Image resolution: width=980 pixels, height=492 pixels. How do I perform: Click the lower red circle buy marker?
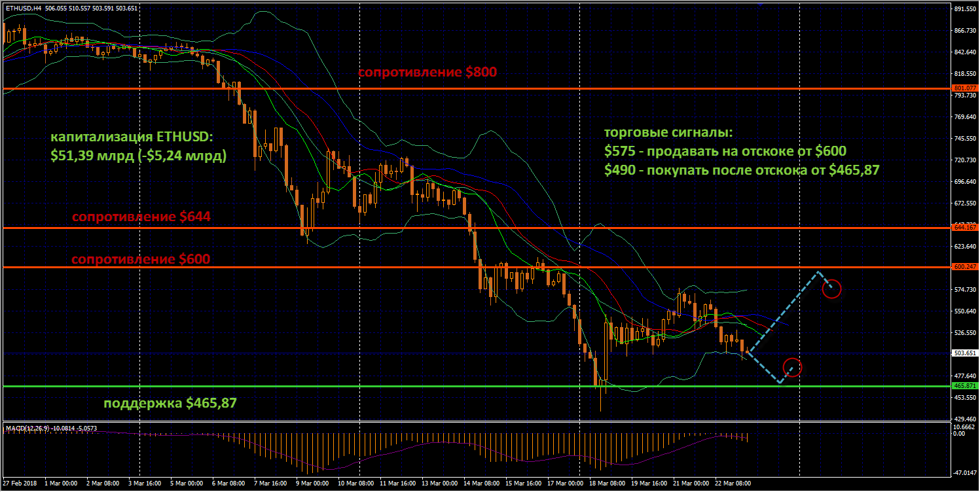(792, 368)
